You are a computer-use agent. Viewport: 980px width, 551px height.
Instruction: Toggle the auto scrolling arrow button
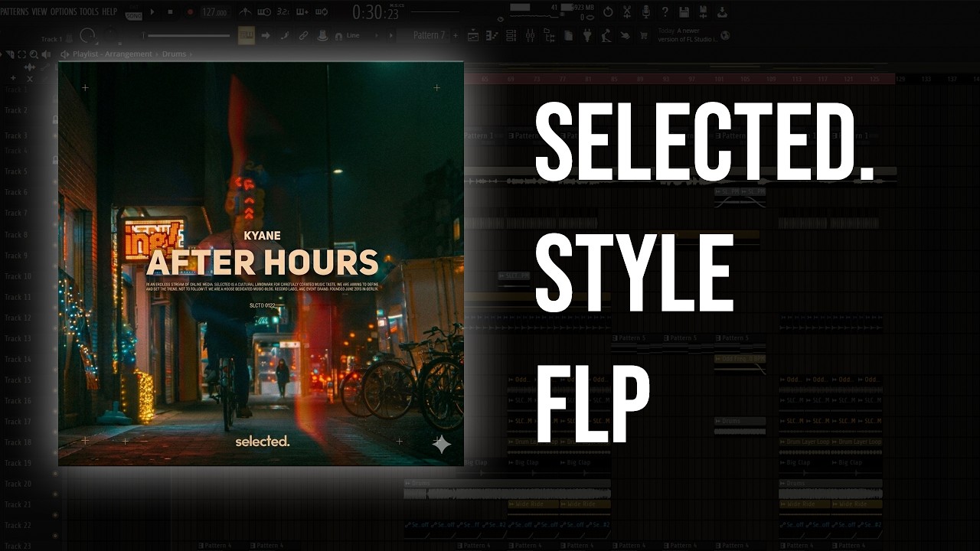(266, 36)
